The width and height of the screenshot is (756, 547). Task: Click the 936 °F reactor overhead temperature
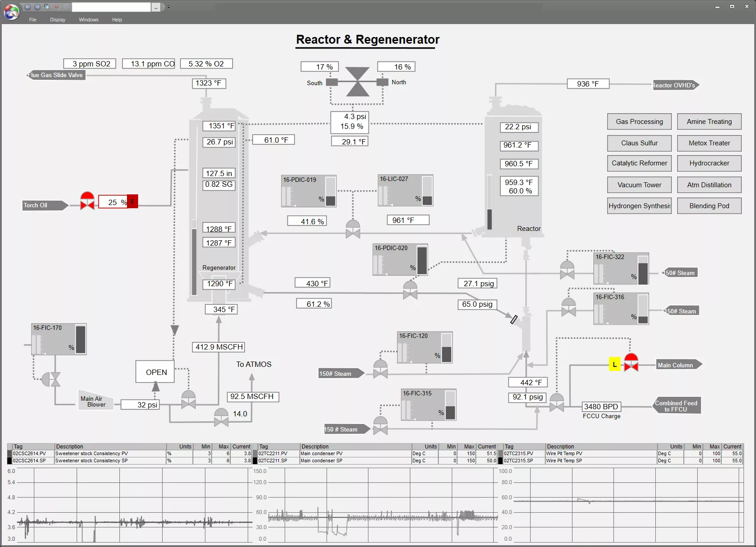pos(588,84)
